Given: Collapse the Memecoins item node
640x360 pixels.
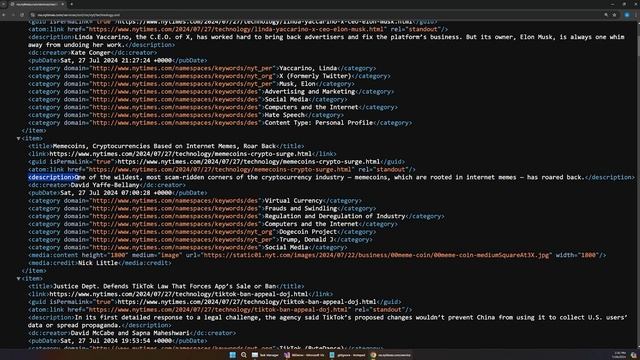Looking at the screenshot, I should click(18, 138).
